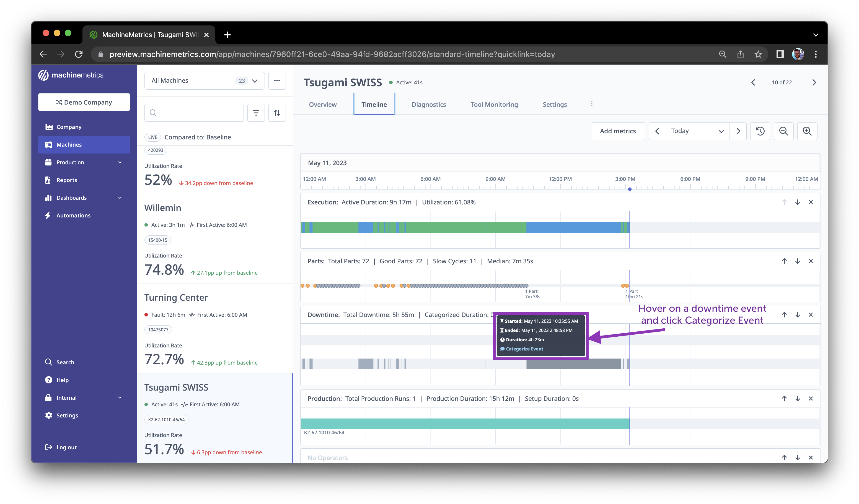859x504 pixels.
Task: Select the current time marker on the timeline
Action: [630, 189]
